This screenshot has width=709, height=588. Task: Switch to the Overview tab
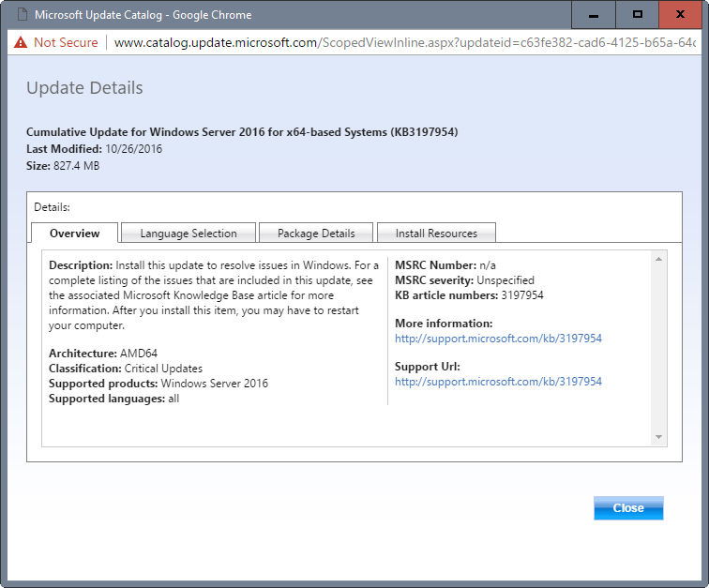pyautogui.click(x=75, y=233)
